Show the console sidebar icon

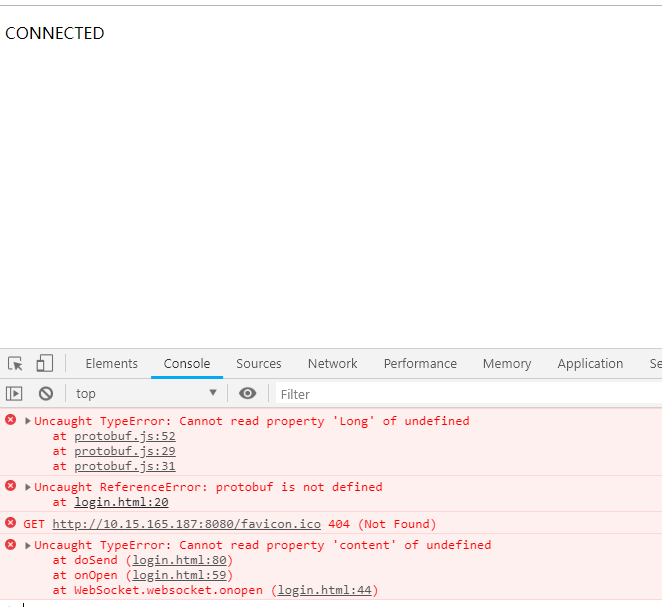[14, 394]
